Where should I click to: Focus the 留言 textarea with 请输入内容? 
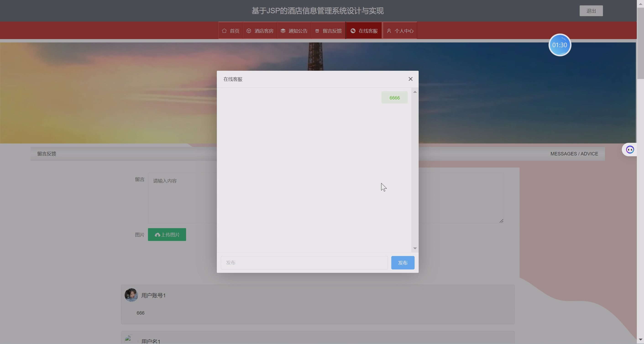326,198
